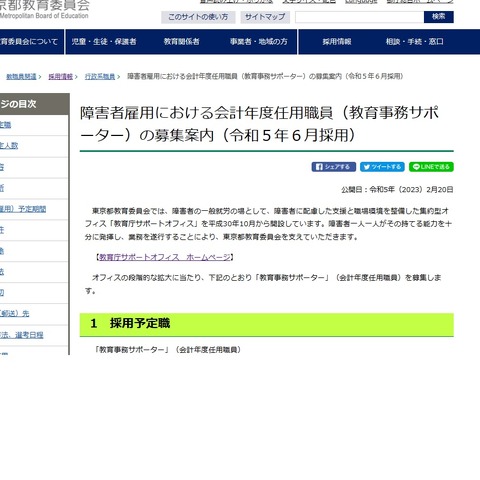Click the sidebar header ページの目次

[34, 104]
